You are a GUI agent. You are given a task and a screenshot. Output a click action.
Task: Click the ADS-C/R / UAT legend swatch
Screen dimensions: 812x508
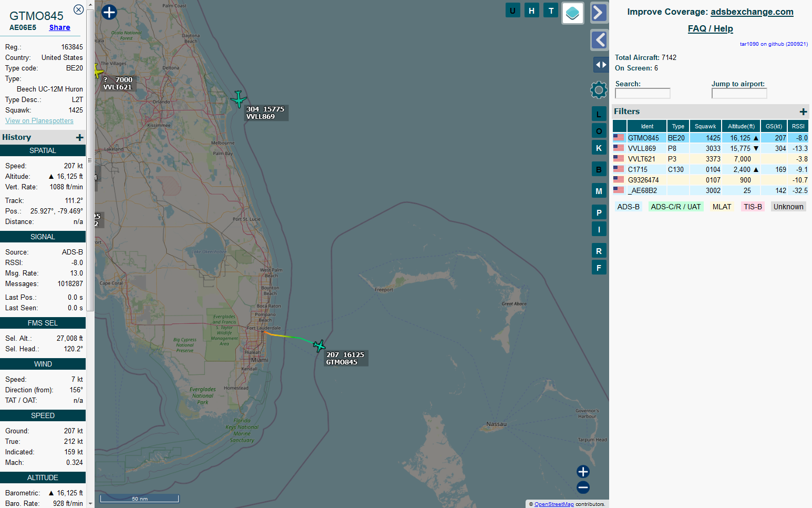tap(676, 207)
